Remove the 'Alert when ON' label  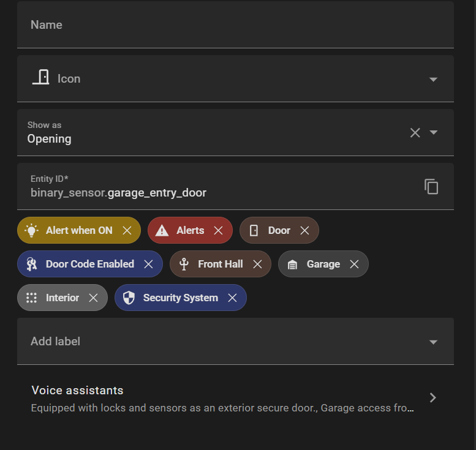point(127,231)
